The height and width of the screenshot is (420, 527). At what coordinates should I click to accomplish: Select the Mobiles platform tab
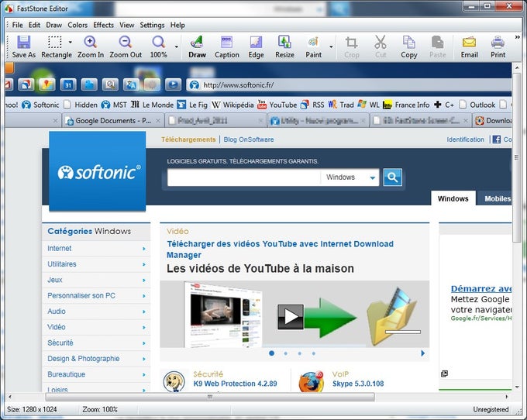(495, 198)
